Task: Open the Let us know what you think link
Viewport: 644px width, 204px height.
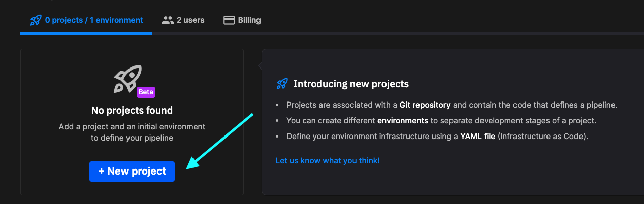Action: pos(328,161)
